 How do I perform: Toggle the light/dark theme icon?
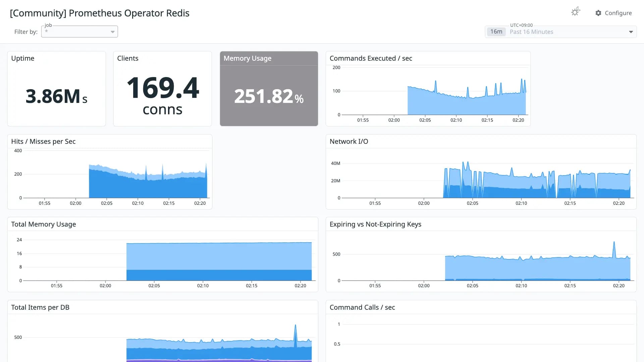tap(576, 12)
